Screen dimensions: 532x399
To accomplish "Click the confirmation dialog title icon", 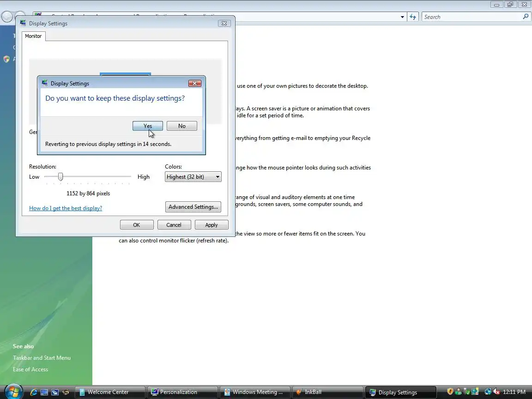I will 45,83.
